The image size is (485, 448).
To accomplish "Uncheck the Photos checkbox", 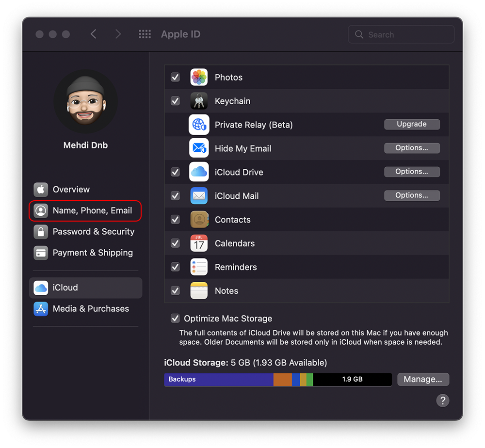I will click(176, 77).
